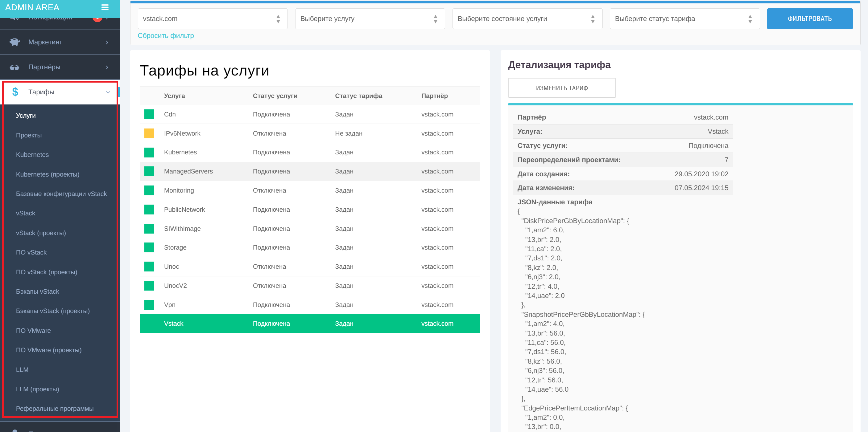Open the ПО vStack (проекты) submenu item
The width and height of the screenshot is (868, 432).
pos(47,272)
